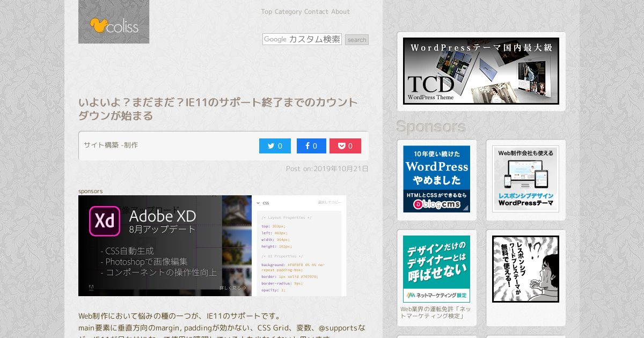The height and width of the screenshot is (338, 644).
Task: Open the Category menu item
Action: (x=288, y=12)
